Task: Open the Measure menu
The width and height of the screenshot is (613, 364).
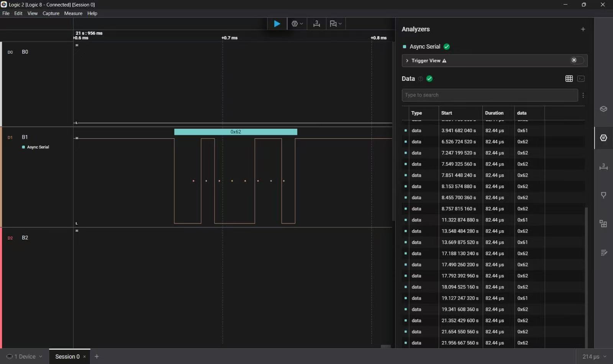Action: [x=73, y=13]
